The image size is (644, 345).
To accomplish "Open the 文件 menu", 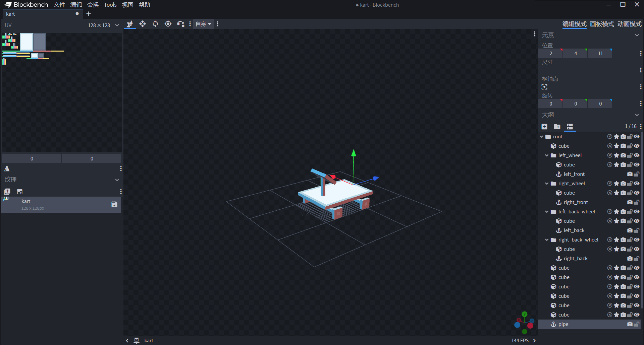I will click(59, 5).
